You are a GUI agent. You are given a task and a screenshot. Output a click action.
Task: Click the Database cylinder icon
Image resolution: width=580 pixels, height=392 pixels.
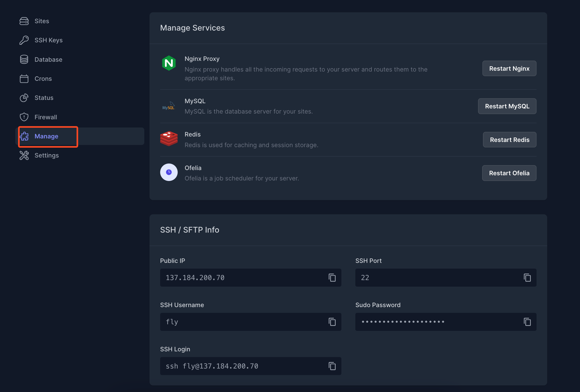24,60
